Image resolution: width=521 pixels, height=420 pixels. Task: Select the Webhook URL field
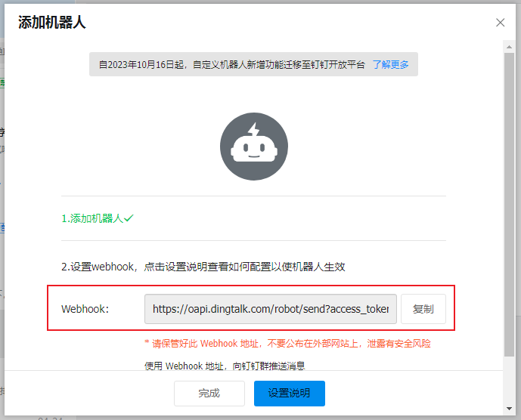271,309
